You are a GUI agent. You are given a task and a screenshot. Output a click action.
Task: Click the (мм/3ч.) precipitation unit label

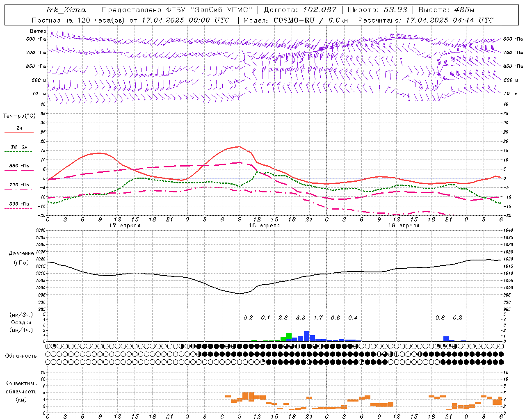[21, 315]
